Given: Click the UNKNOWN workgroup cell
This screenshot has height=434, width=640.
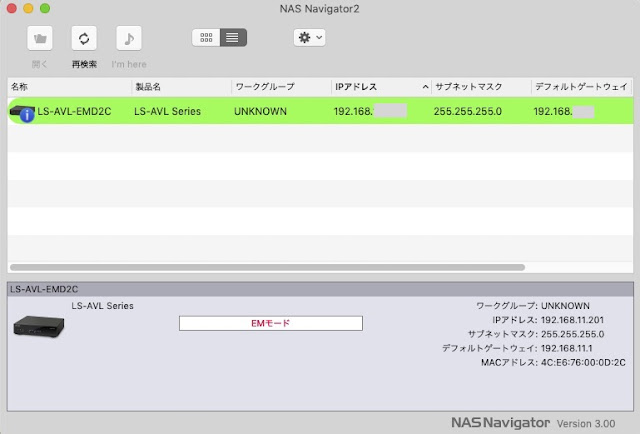Looking at the screenshot, I should tap(260, 111).
